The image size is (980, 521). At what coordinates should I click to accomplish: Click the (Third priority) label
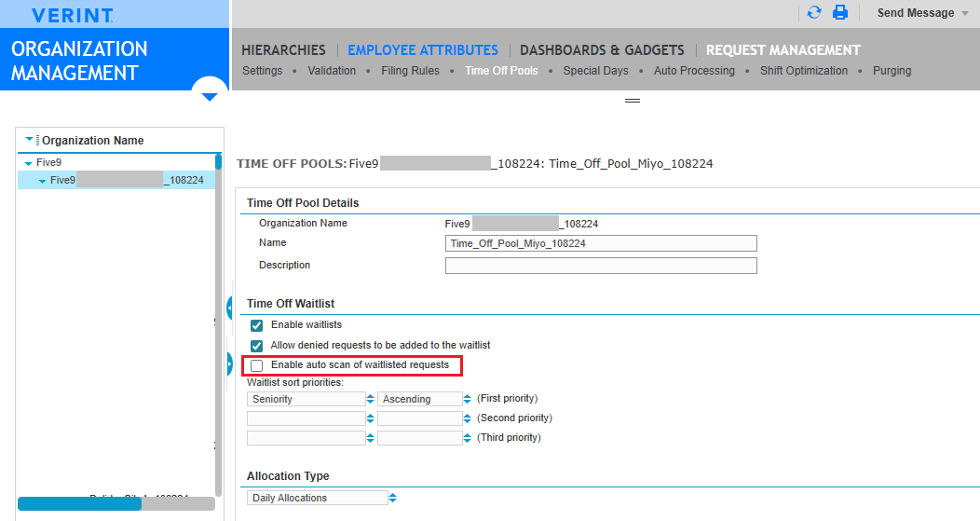pyautogui.click(x=510, y=437)
